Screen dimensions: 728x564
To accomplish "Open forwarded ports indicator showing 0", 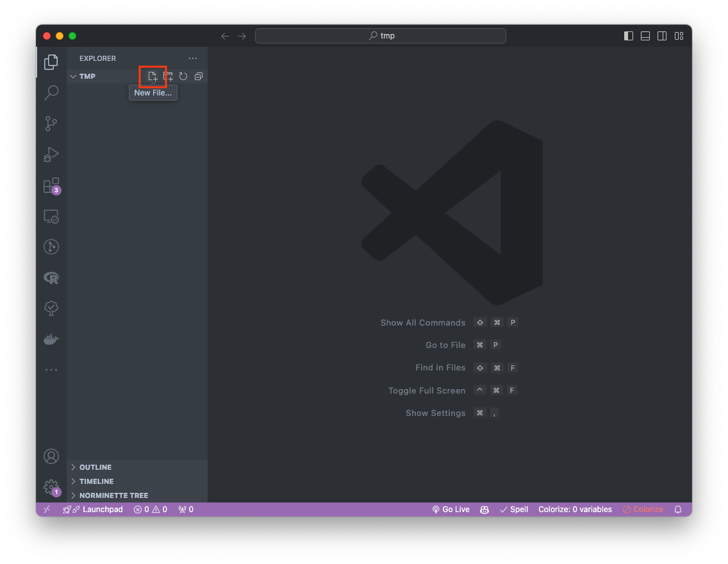I will pyautogui.click(x=186, y=510).
